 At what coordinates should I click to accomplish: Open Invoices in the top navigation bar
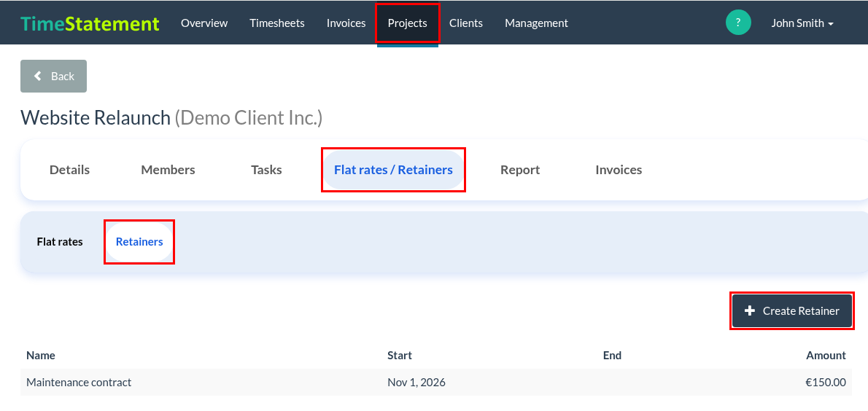pos(346,23)
